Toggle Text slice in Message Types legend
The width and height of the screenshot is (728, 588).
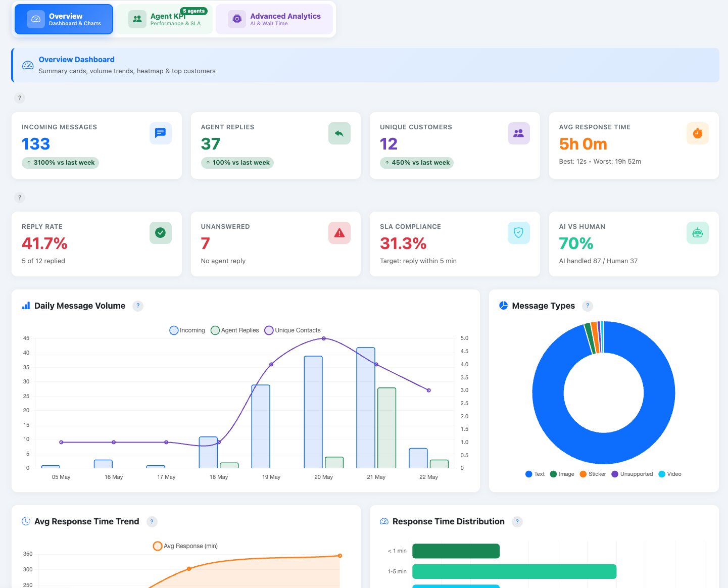point(535,474)
